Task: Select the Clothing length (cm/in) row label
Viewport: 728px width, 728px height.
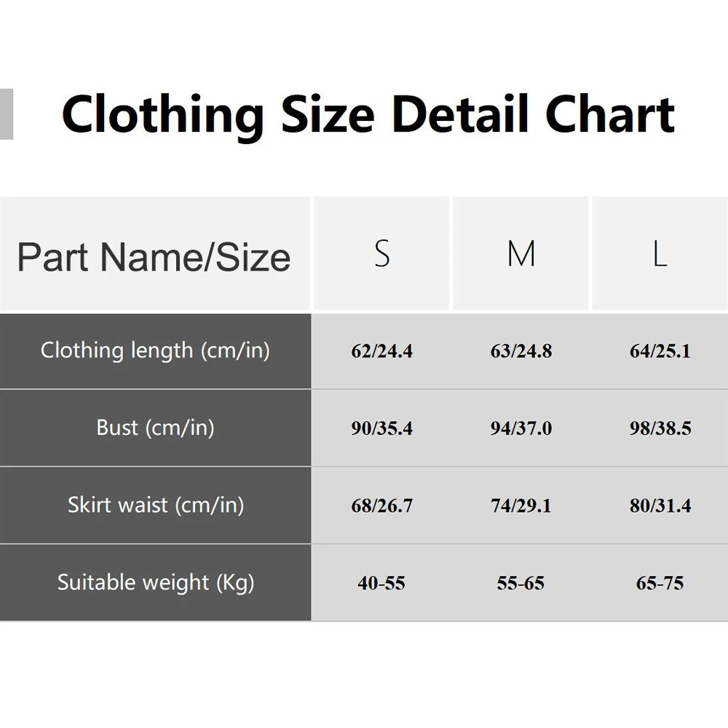Action: point(155,351)
